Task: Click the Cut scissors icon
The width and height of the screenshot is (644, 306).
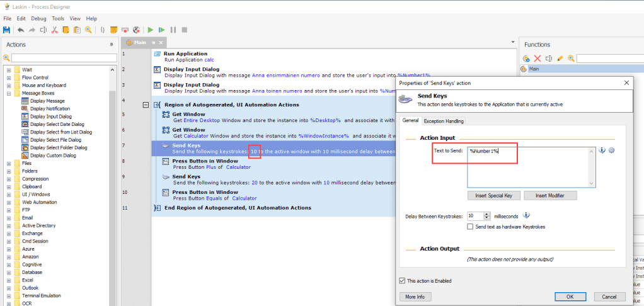Action: (55, 30)
